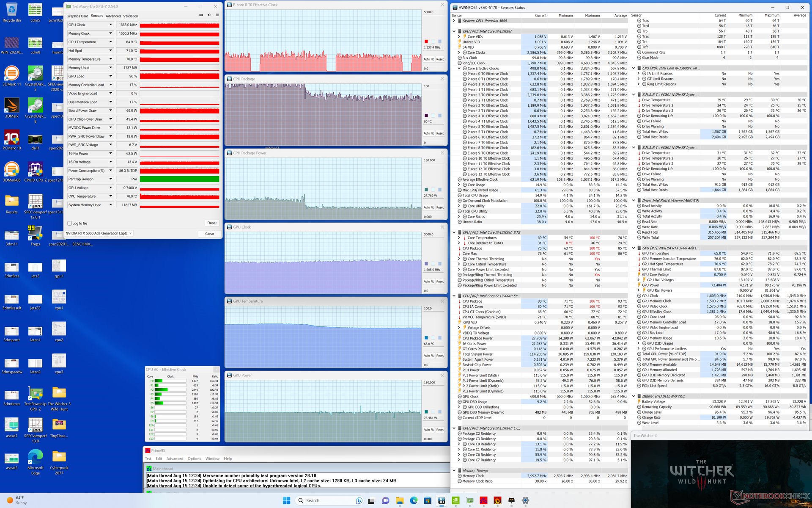Screen dimensions: 812x508
Task: Click Reset button in GPU-Z
Action: [211, 223]
